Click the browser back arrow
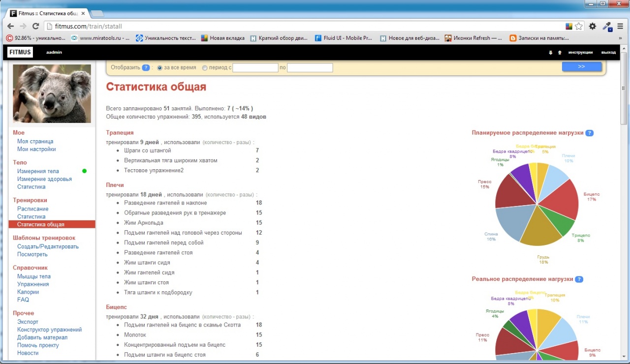 (x=11, y=26)
